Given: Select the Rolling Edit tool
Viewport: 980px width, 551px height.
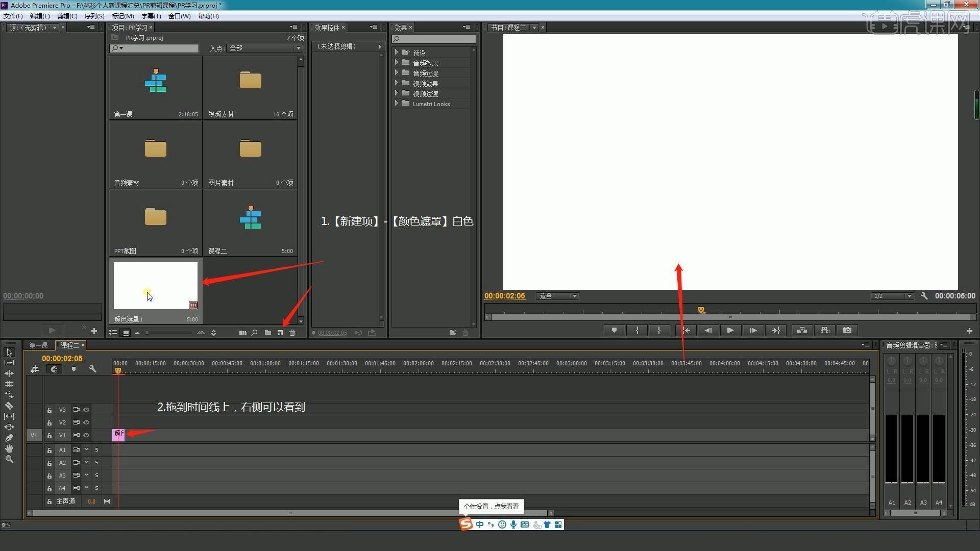Looking at the screenshot, I should (9, 384).
